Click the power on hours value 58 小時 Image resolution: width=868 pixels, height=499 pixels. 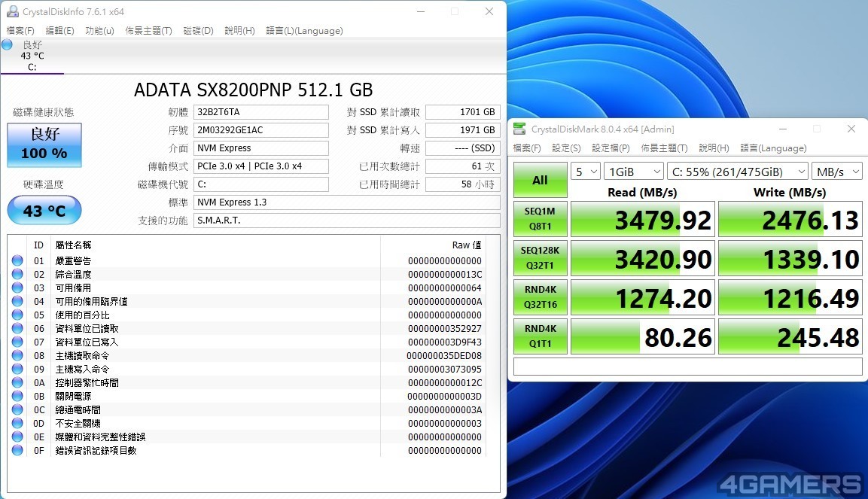click(463, 184)
